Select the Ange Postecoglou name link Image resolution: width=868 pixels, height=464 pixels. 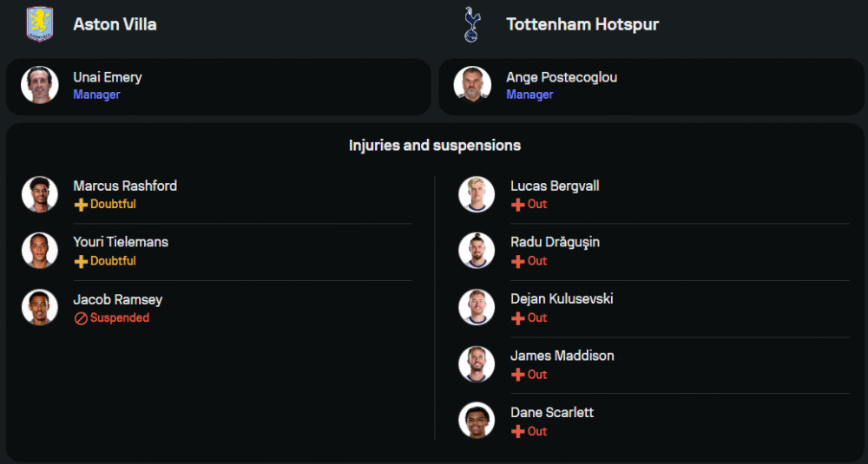(562, 77)
